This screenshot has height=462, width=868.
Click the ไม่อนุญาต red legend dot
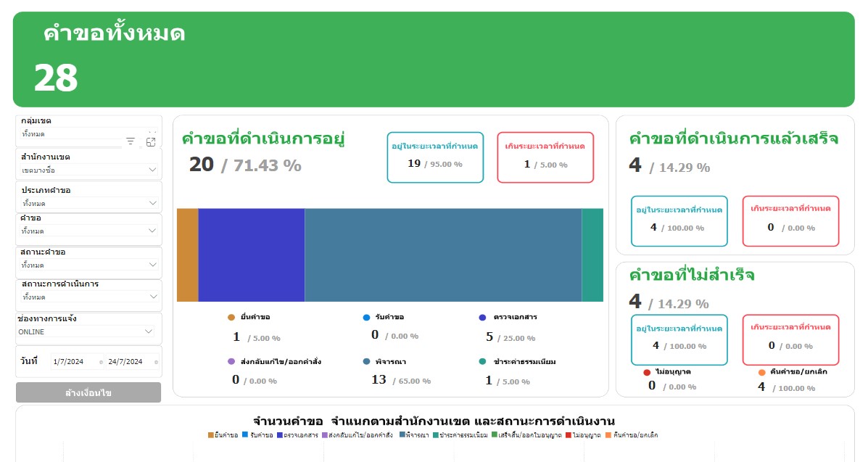(x=647, y=373)
